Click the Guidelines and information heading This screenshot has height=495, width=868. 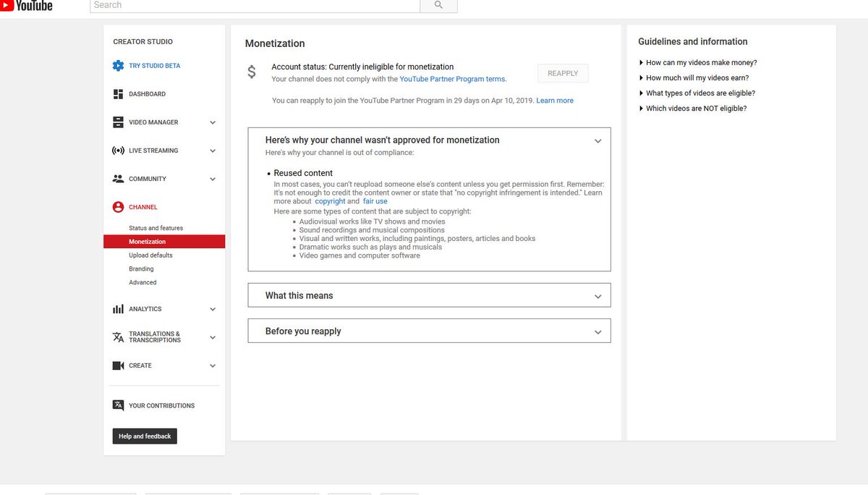pos(693,42)
